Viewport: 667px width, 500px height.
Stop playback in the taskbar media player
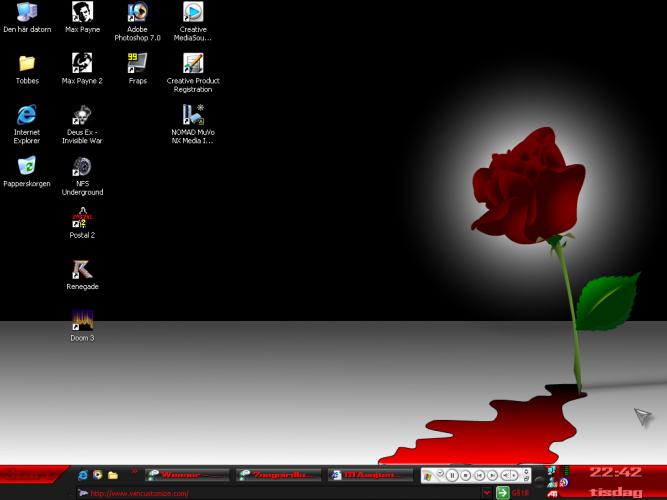point(466,475)
